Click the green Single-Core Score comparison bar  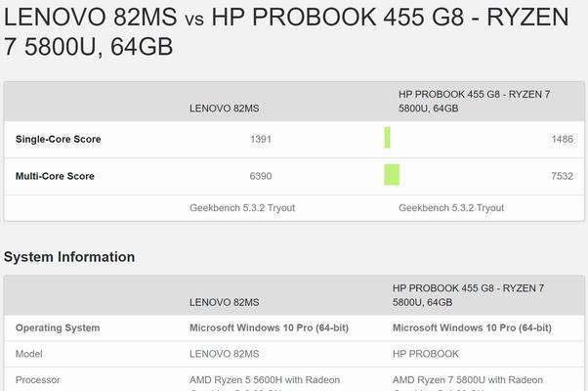(x=388, y=138)
